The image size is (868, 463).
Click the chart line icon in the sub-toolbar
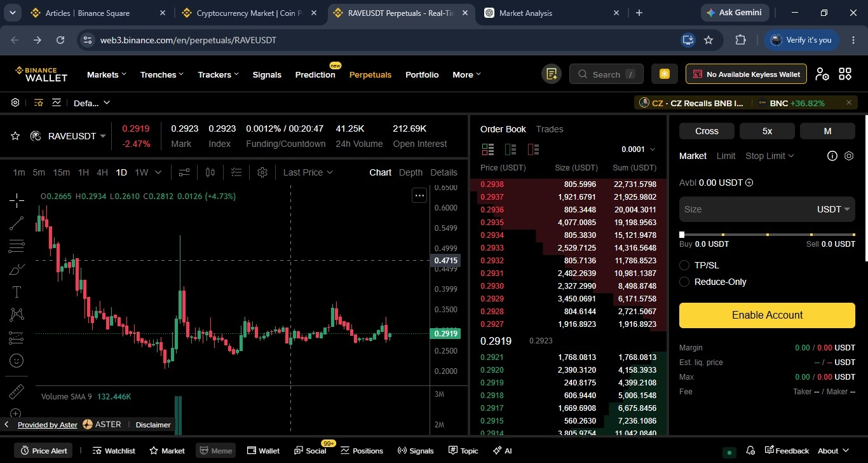click(57, 102)
